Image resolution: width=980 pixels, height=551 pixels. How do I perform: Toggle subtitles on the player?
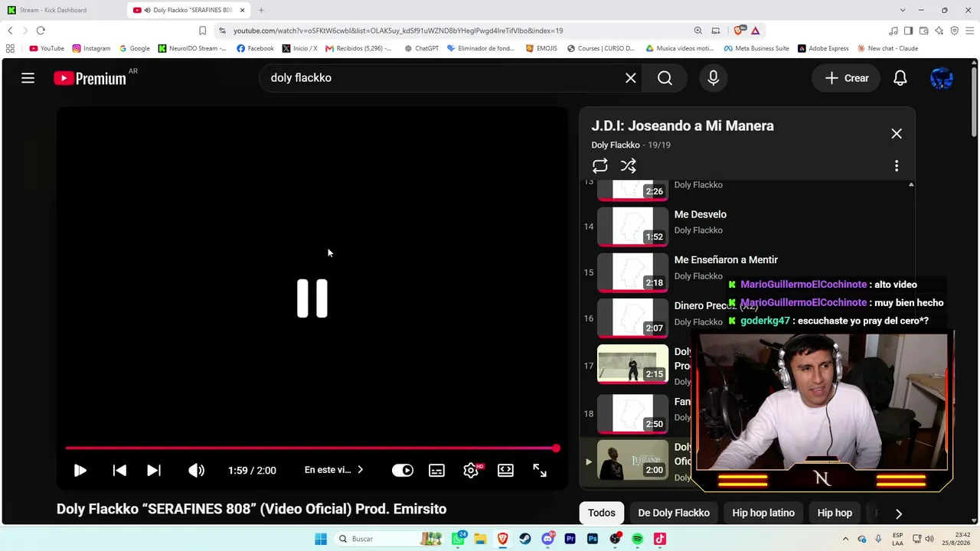(436, 471)
